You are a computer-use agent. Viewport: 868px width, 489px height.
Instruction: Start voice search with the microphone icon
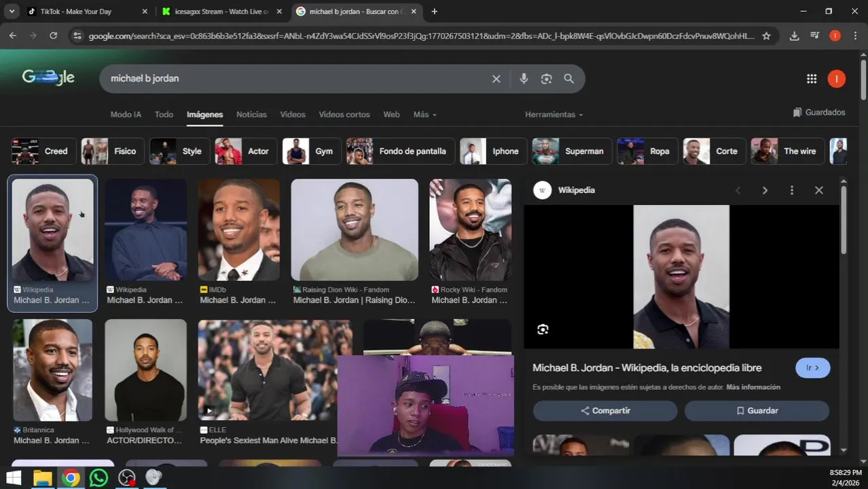click(x=524, y=79)
